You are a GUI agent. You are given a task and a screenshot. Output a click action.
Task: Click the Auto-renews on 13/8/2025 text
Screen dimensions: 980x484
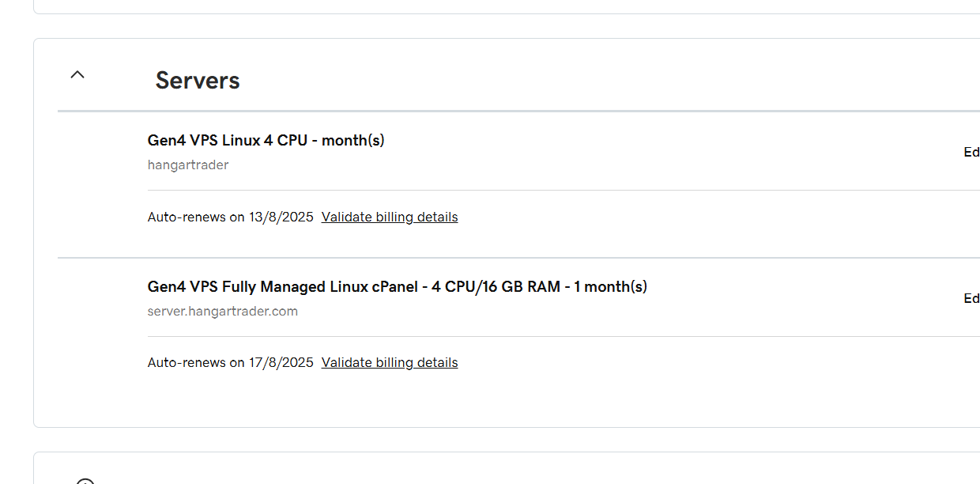230,217
